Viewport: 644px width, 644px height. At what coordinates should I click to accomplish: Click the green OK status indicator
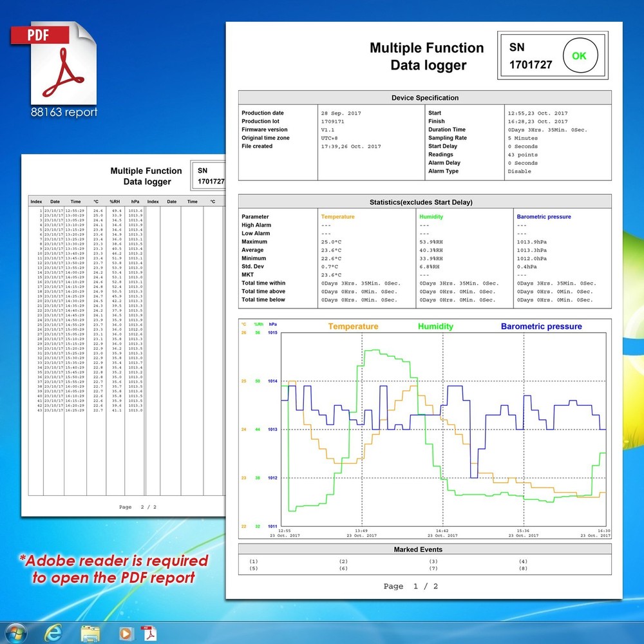tap(579, 56)
